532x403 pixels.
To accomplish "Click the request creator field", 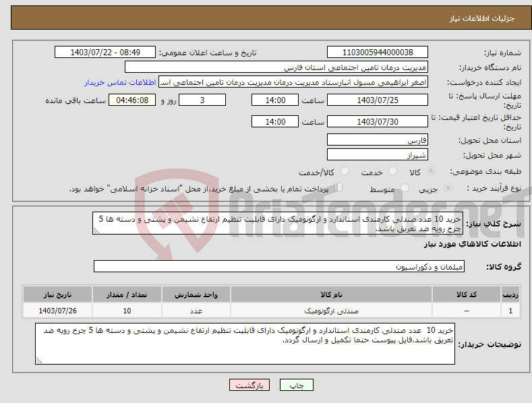I will [293, 82].
